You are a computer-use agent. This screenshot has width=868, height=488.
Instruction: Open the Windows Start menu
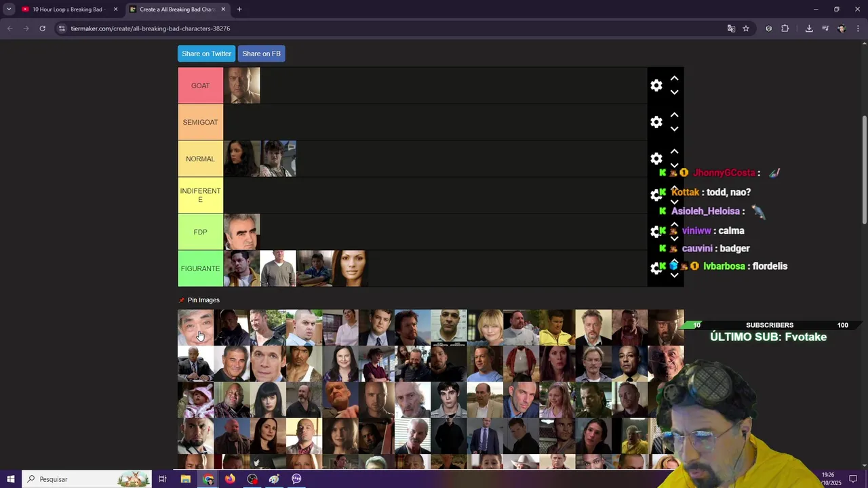coord(10,479)
